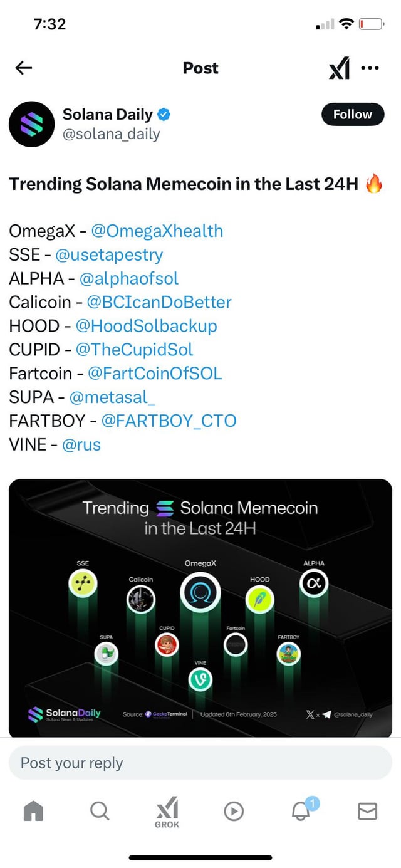Open the Notifications bell tab

[301, 812]
